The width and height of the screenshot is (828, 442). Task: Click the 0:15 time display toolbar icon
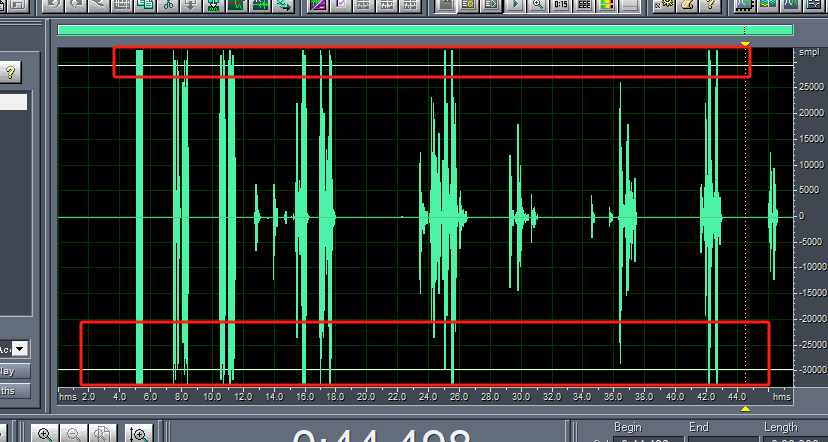click(560, 4)
